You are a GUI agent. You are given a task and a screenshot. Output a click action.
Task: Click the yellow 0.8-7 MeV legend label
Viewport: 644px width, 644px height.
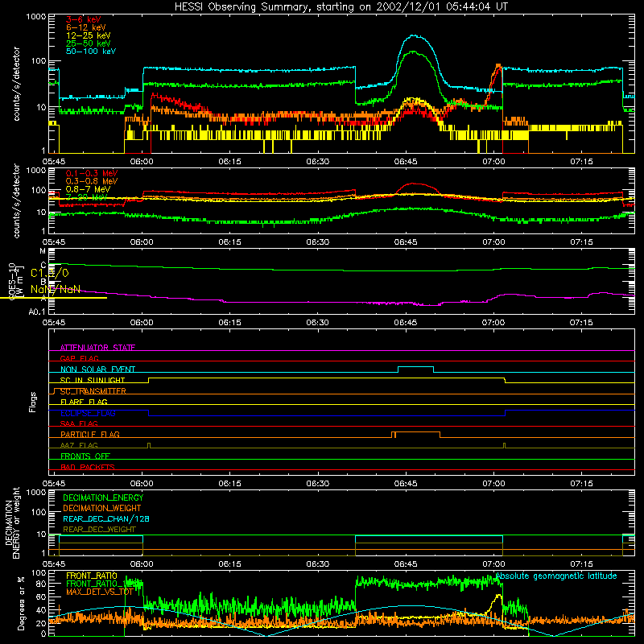pos(88,189)
